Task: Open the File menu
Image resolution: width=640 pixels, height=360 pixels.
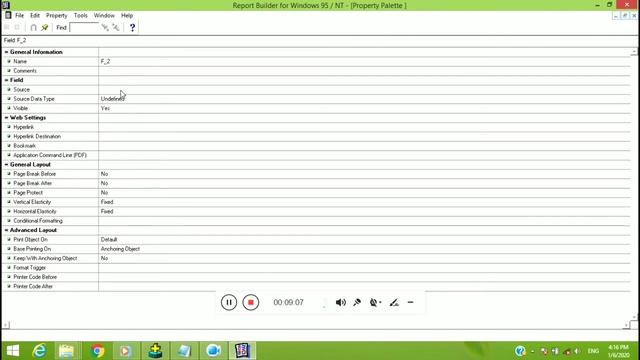Action: (x=20, y=15)
